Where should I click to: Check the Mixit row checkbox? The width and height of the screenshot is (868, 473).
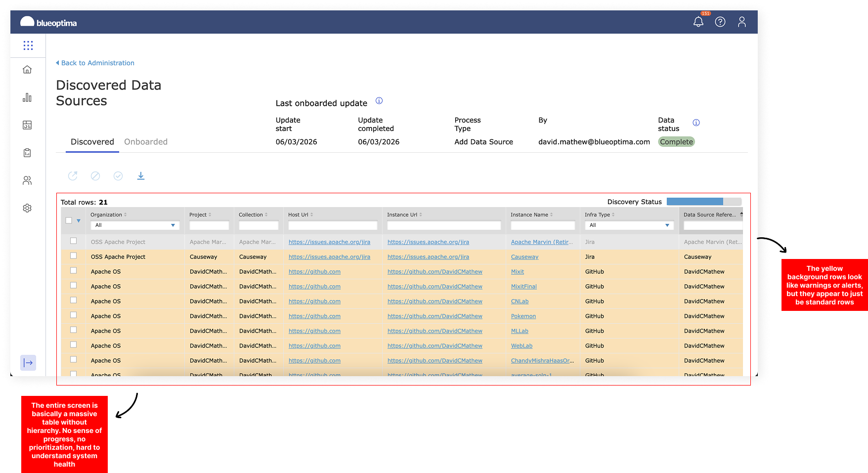tap(73, 270)
